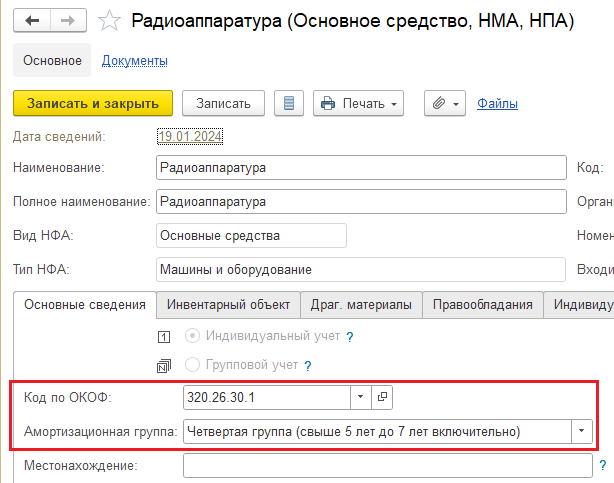Go back with the left arrow button
This screenshot has height=483, width=614.
(x=32, y=20)
